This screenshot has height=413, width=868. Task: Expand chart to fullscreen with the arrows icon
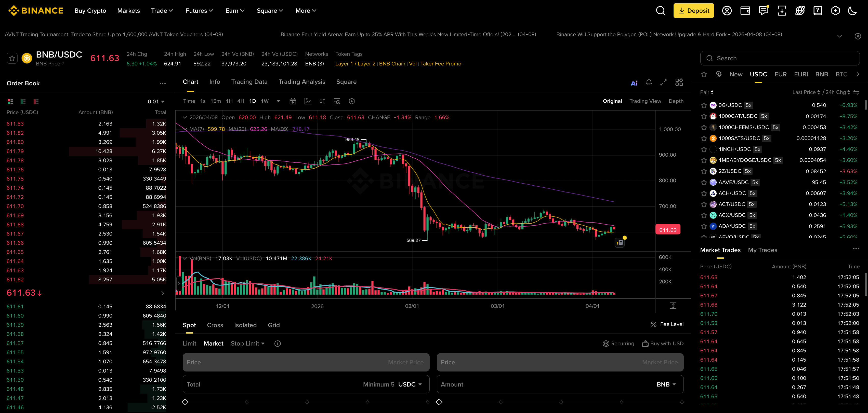pyautogui.click(x=663, y=82)
